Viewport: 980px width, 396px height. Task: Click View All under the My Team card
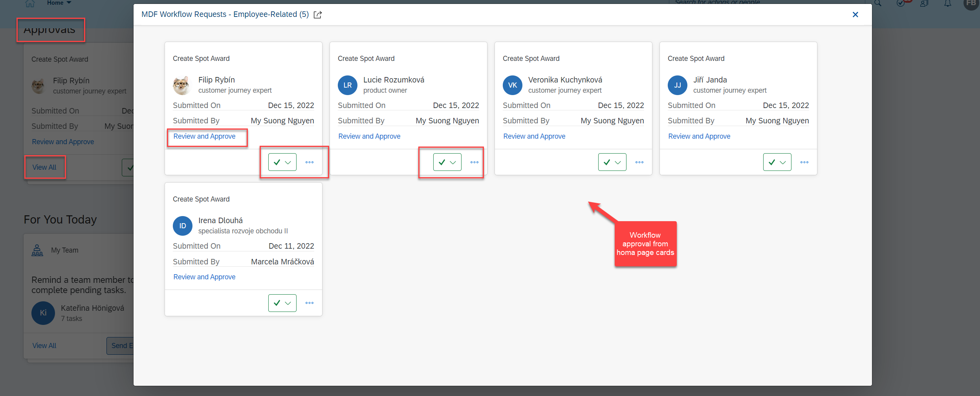click(x=44, y=346)
